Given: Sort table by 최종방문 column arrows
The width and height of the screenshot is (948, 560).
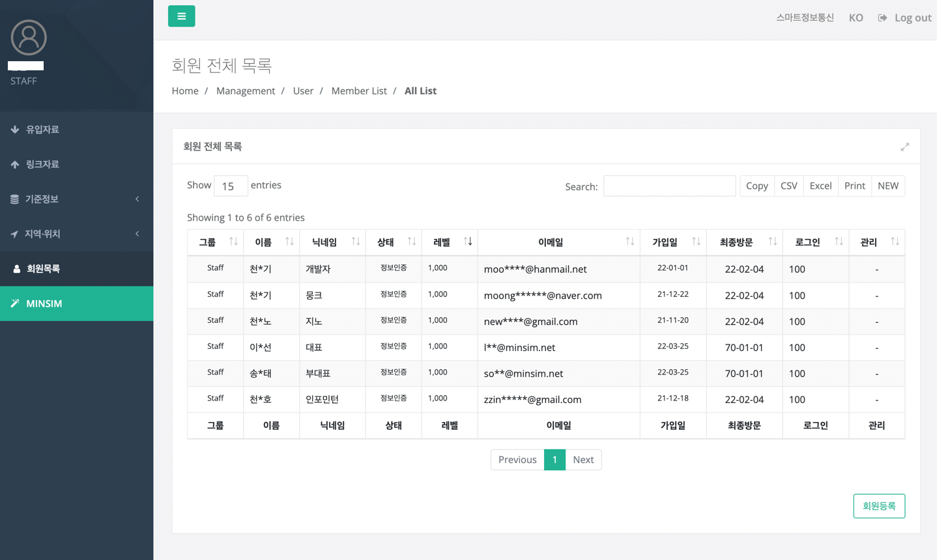Looking at the screenshot, I should coord(773,242).
